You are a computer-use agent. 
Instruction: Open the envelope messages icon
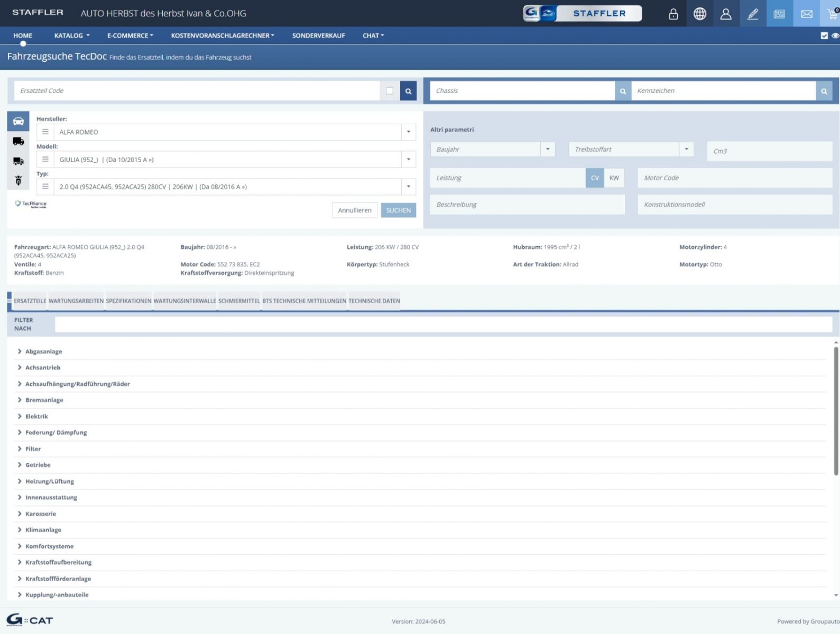[806, 14]
